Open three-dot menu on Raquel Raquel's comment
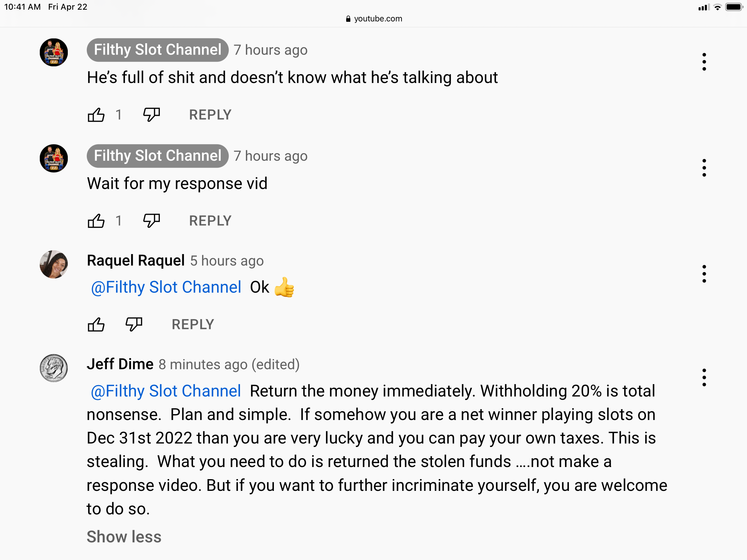Image resolution: width=747 pixels, height=560 pixels. [704, 274]
